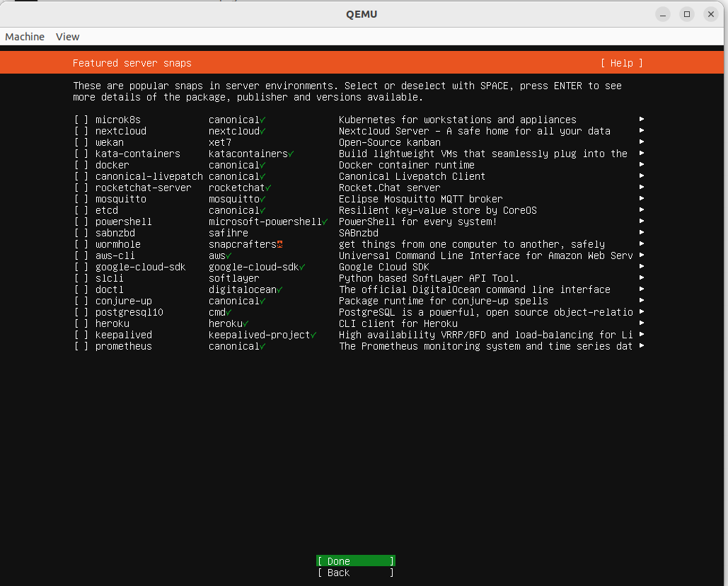Screen dimensions: 728x586
Task: Check the nextcloud snap
Action: pos(81,131)
